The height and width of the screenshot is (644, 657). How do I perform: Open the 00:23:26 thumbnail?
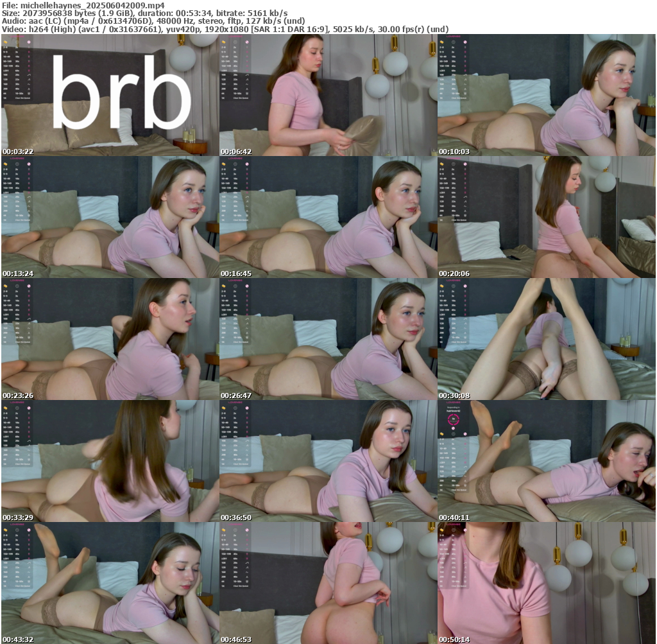[110, 339]
